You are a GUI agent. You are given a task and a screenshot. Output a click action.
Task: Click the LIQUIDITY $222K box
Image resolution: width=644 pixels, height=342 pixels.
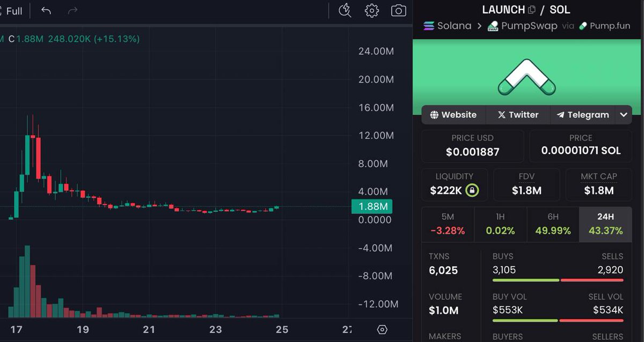coord(455,184)
